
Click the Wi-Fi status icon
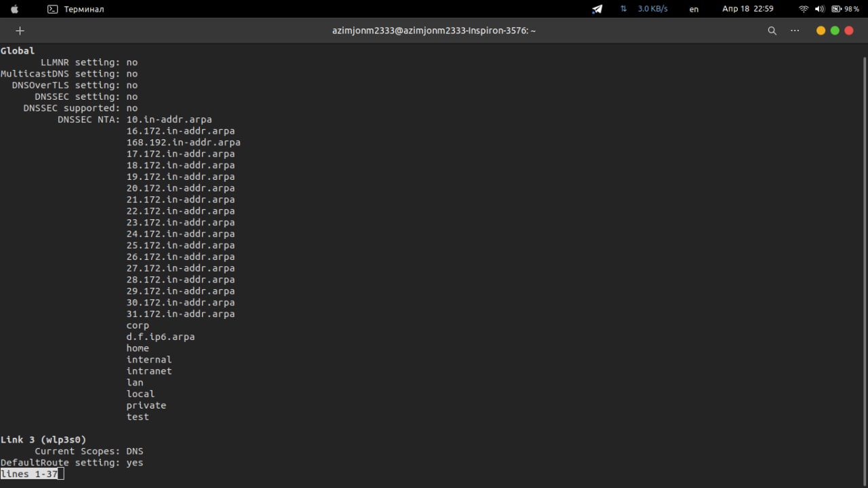point(804,10)
